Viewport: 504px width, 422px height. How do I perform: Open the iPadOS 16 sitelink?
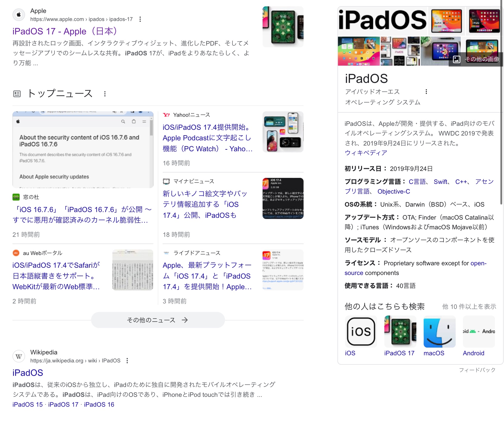(x=99, y=404)
